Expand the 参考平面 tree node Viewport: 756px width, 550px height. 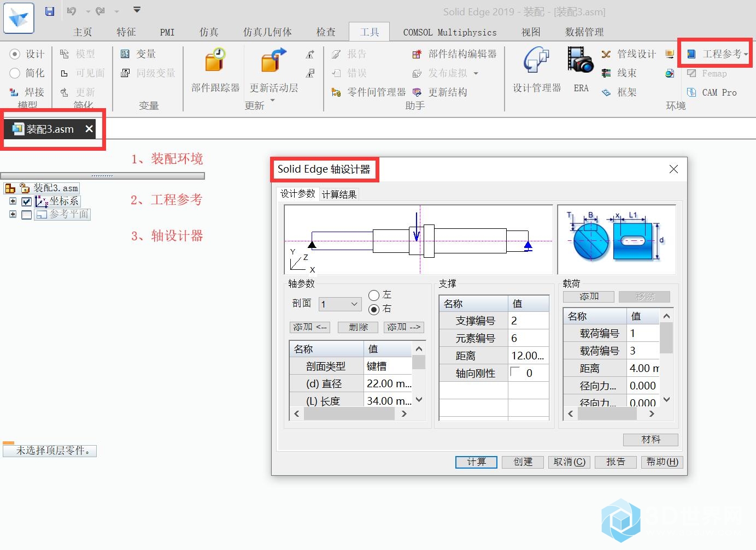click(13, 214)
